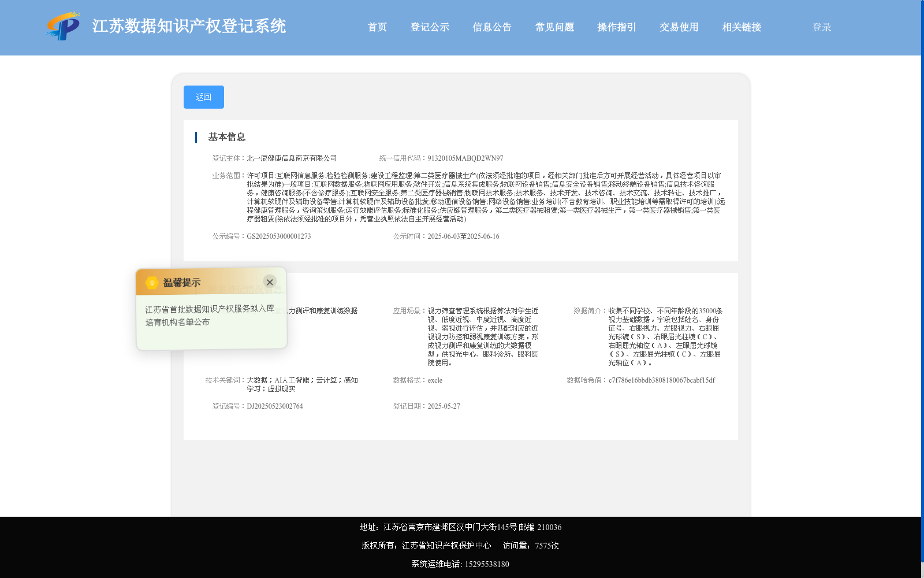Image resolution: width=924 pixels, height=578 pixels.
Task: Open the 登记公示 menu item
Action: click(x=430, y=27)
